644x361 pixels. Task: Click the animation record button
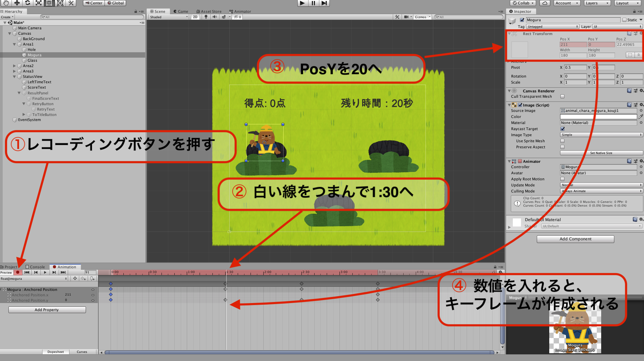[x=18, y=272]
